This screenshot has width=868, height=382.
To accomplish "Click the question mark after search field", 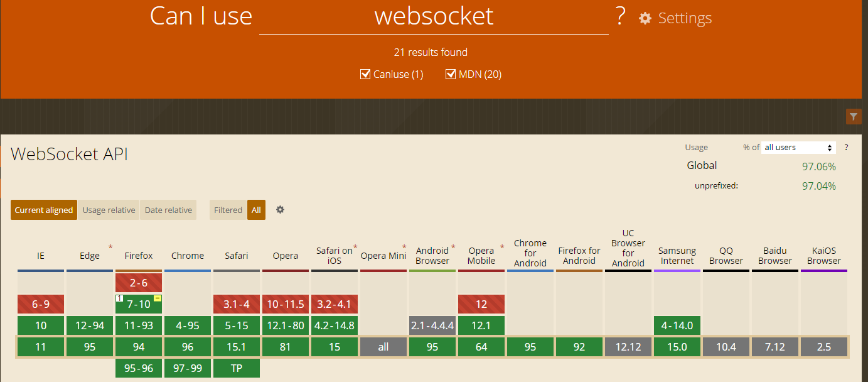I will pos(621,16).
